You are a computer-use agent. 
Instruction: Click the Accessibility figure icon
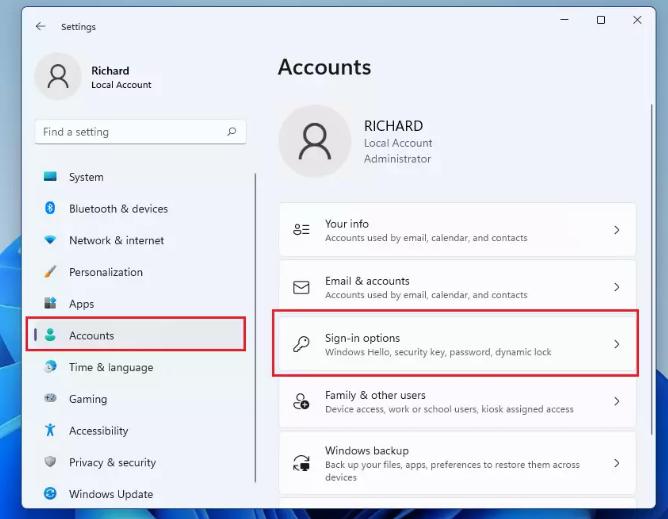click(x=50, y=430)
